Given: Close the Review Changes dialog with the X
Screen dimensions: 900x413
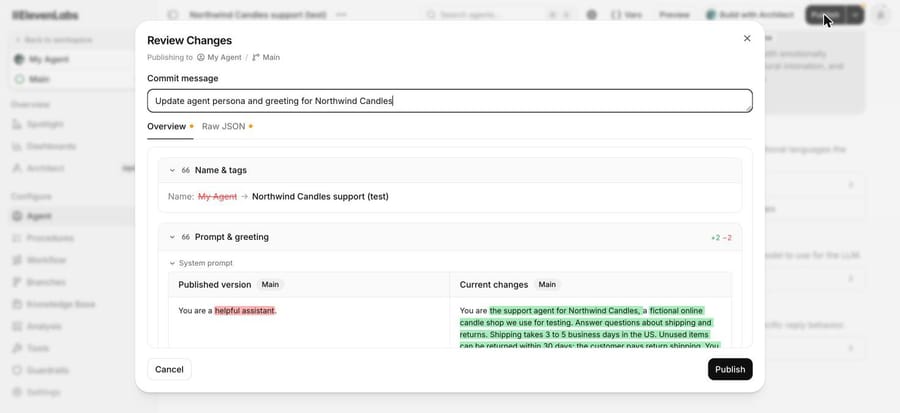Looking at the screenshot, I should [747, 38].
